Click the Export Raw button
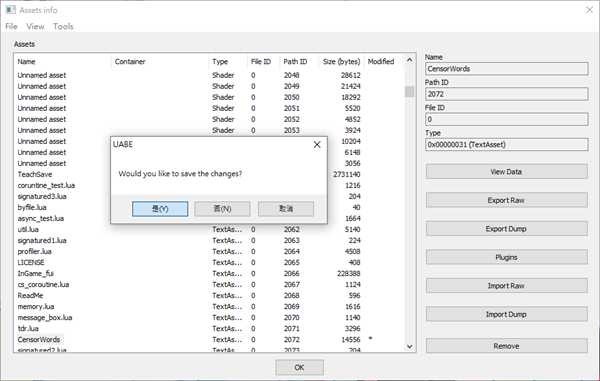 coord(506,200)
